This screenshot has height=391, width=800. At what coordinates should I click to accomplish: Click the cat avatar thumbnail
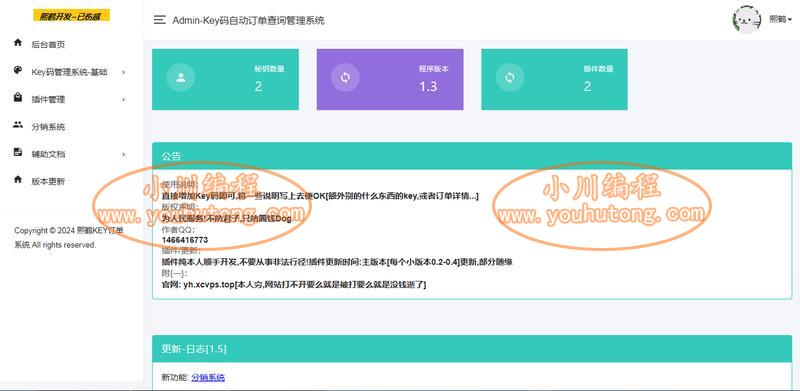pyautogui.click(x=747, y=19)
